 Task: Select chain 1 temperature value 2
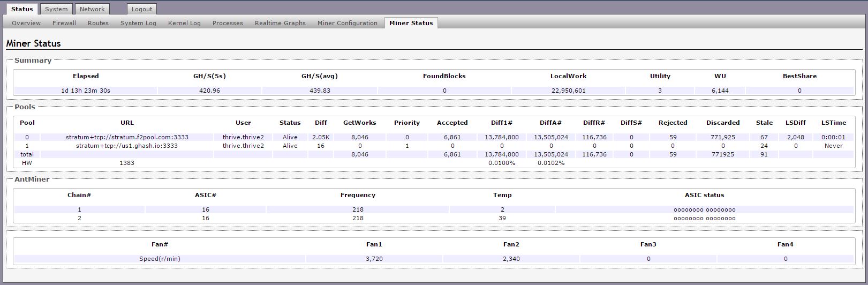click(x=502, y=209)
